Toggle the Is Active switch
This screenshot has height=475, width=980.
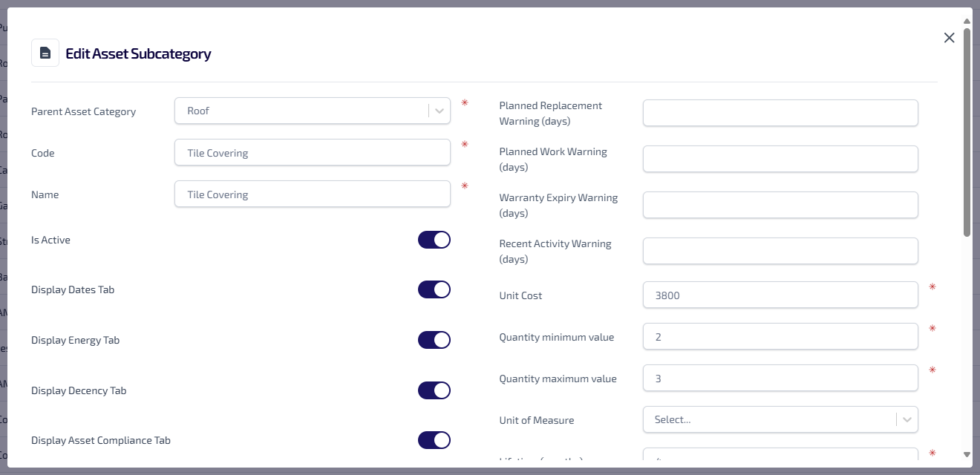[434, 240]
